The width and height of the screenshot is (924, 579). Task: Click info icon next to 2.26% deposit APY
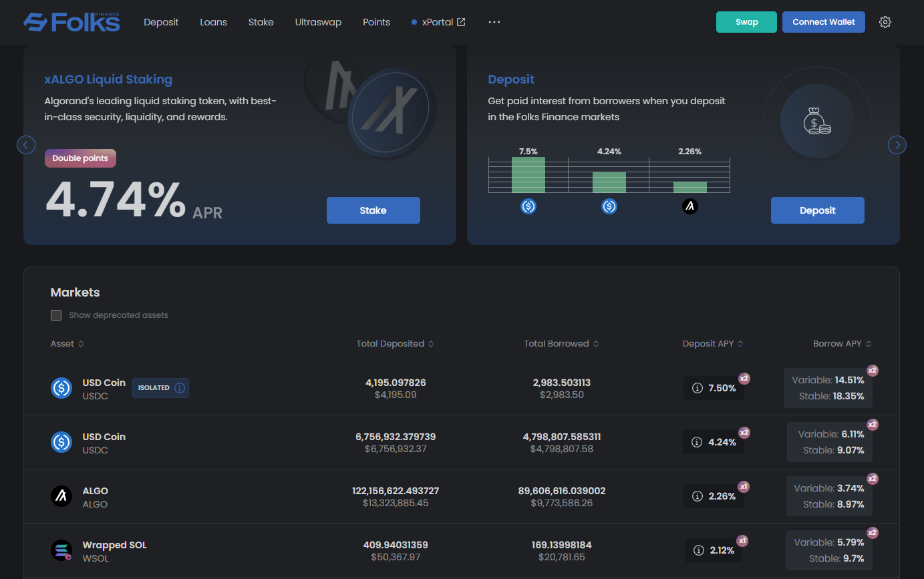point(697,496)
